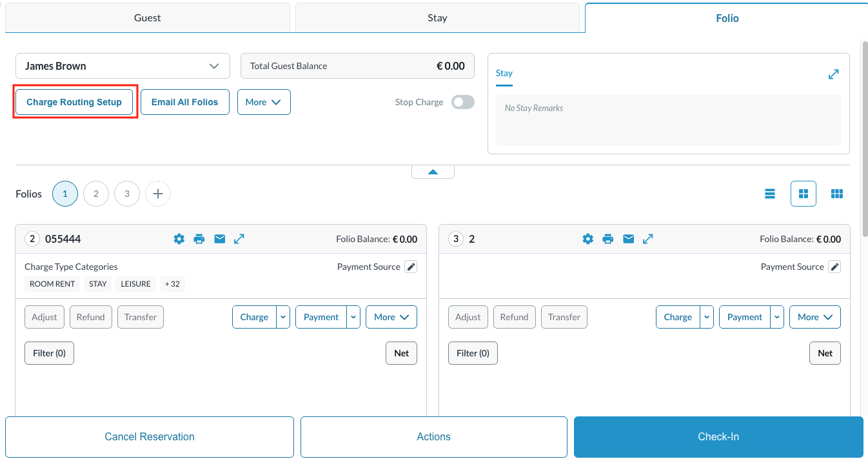Edit Payment Source on folio 055444
This screenshot has width=868, height=459.
tap(411, 266)
